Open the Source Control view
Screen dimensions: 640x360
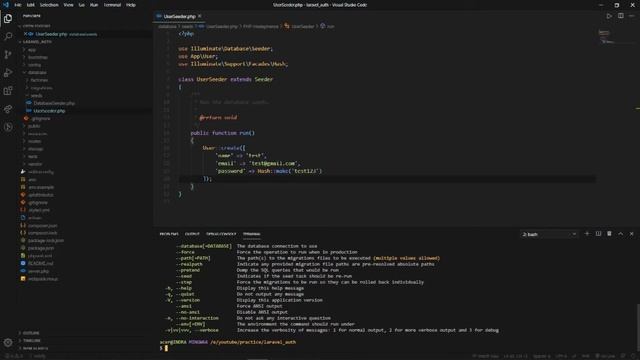(x=8, y=54)
